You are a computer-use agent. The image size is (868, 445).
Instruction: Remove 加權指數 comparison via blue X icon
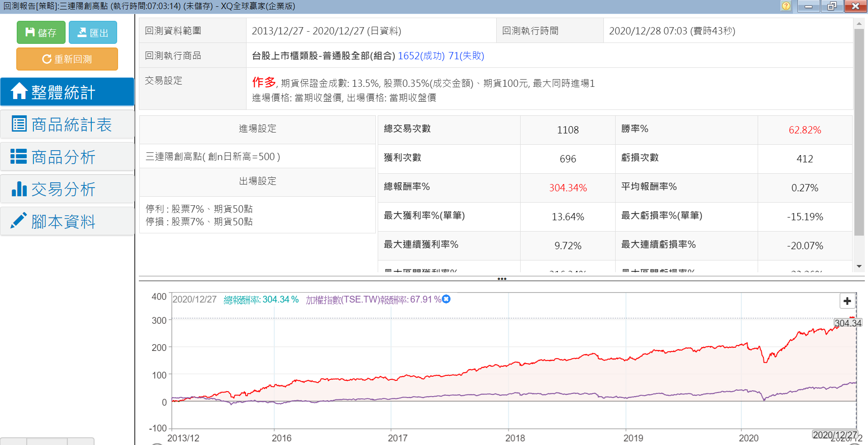point(446,299)
